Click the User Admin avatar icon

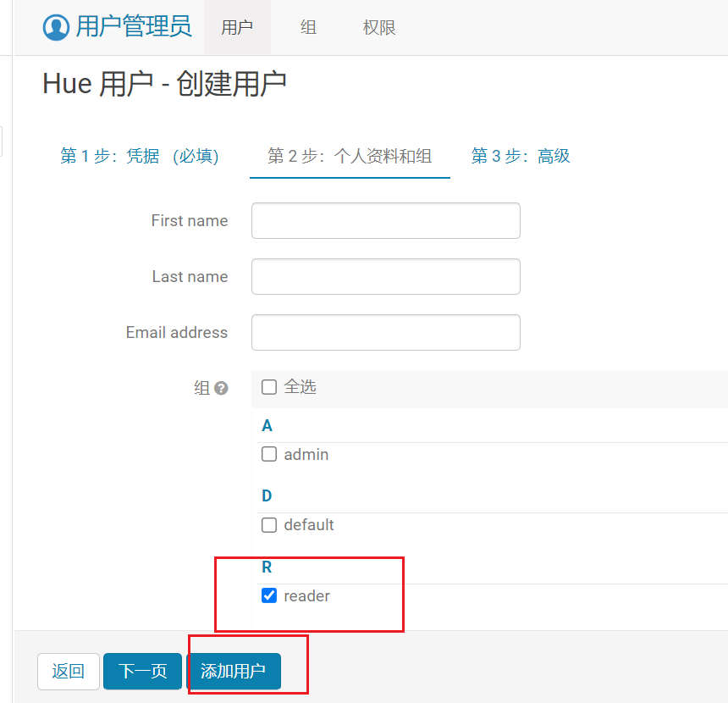(56, 27)
